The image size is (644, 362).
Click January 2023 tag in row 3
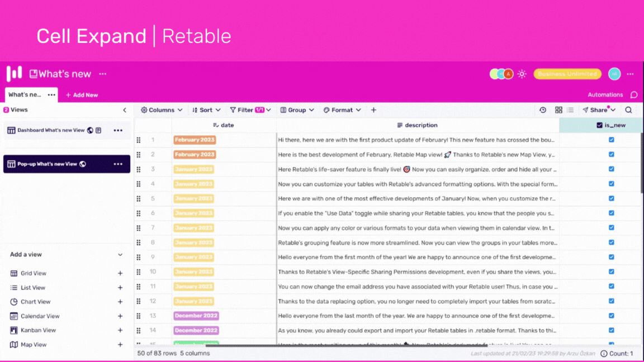click(193, 169)
